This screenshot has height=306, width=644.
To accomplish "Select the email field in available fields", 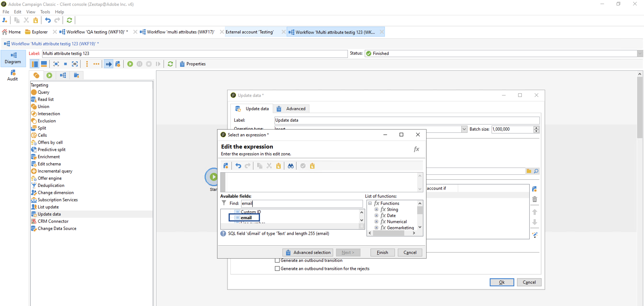I will coord(246,218).
